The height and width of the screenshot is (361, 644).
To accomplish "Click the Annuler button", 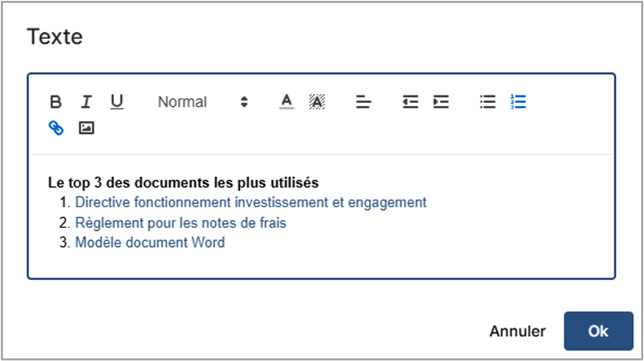I will (x=517, y=331).
